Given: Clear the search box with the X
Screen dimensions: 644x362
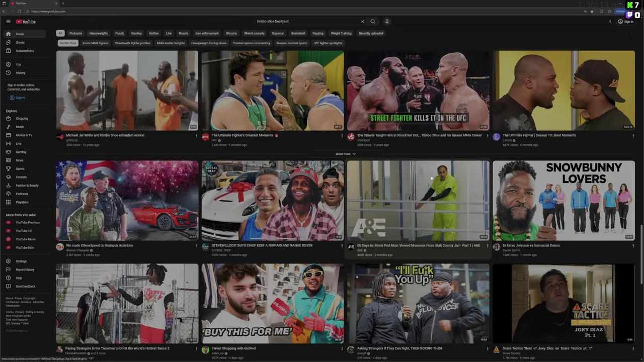Looking at the screenshot, I should tap(362, 22).
